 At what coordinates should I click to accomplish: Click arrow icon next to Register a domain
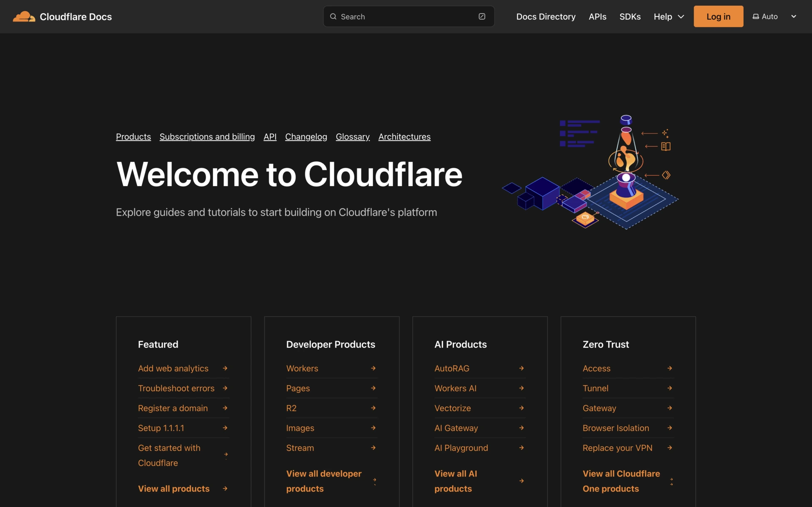point(225,408)
